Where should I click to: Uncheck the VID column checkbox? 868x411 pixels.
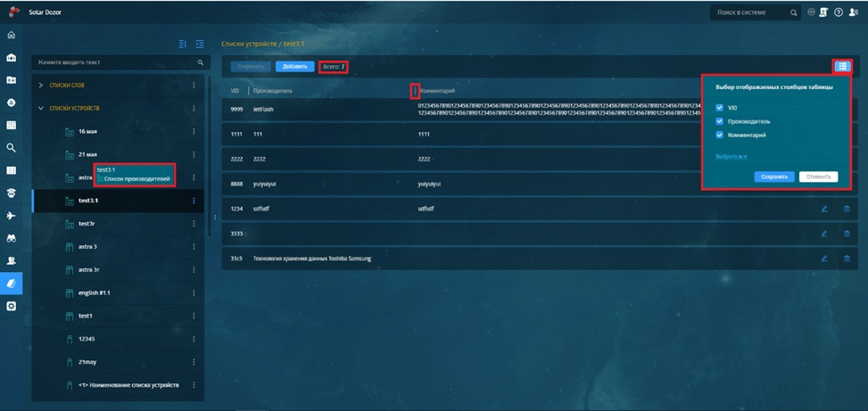720,108
